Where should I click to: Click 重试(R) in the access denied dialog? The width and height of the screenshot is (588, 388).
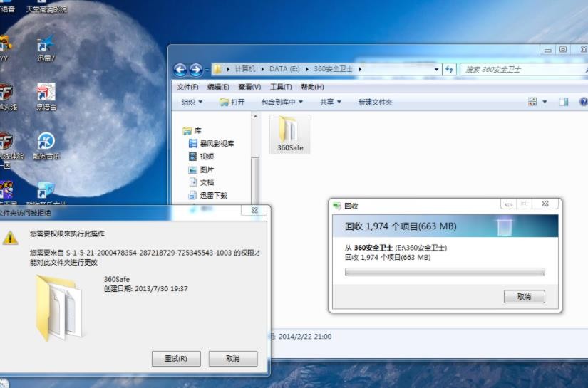click(176, 358)
